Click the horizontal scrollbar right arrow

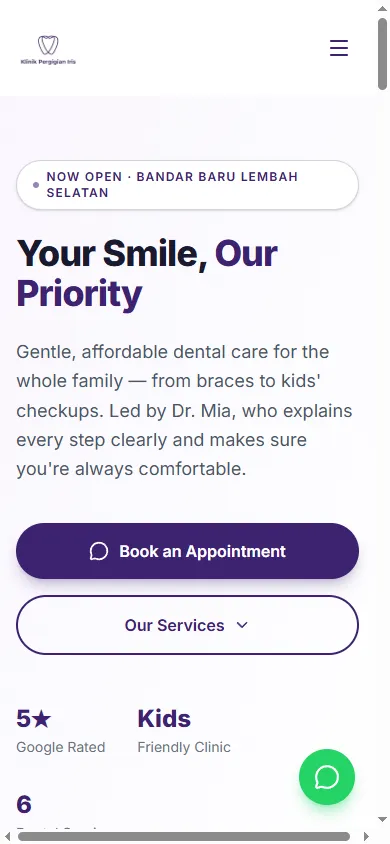pyautogui.click(x=366, y=836)
